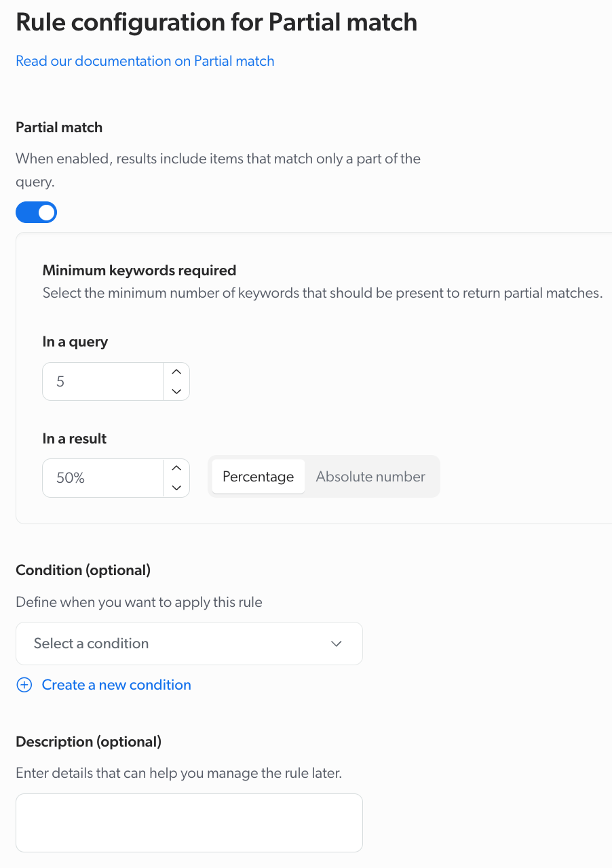Screen dimensions: 612x868
Task: Click the Create a new condition link
Action: (117, 685)
